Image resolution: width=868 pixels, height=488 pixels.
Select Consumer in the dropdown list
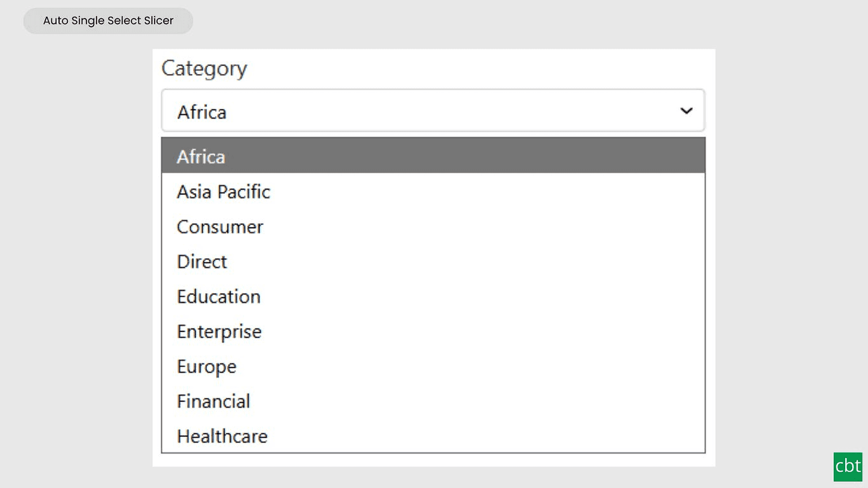pos(220,227)
